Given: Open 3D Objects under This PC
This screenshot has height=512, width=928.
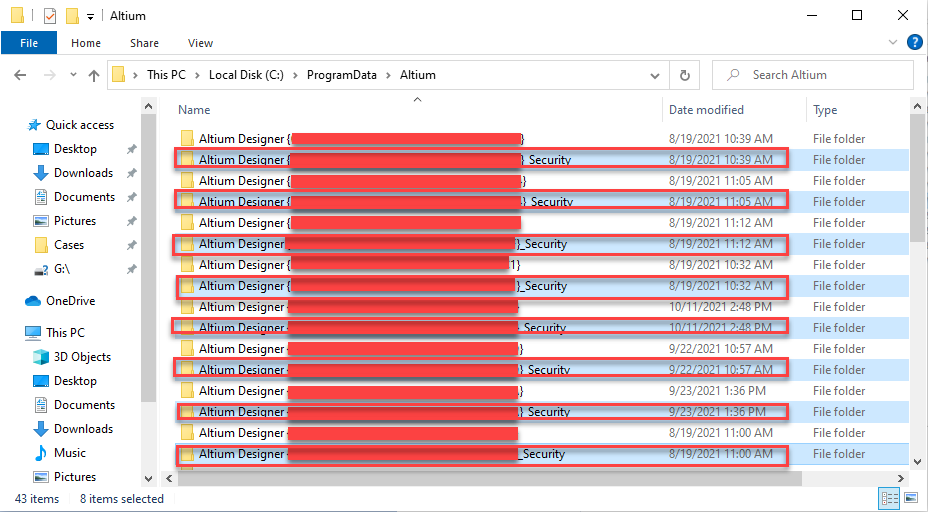Looking at the screenshot, I should tap(82, 357).
